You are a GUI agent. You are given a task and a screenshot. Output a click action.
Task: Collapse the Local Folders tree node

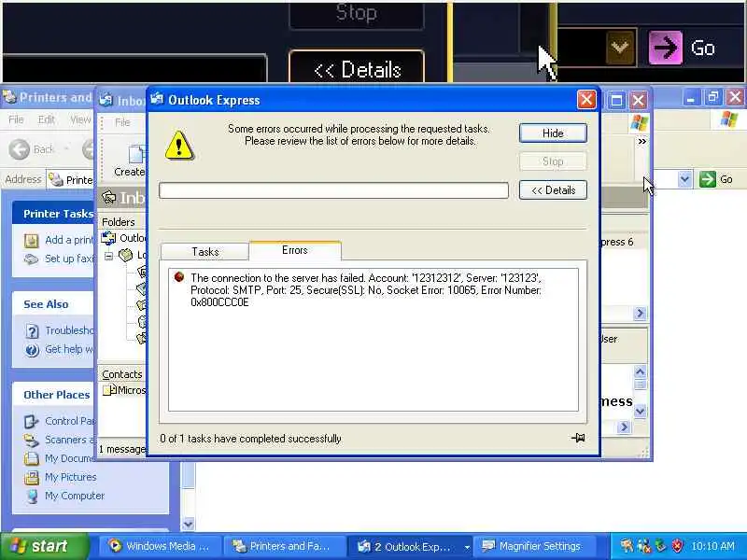pyautogui.click(x=108, y=256)
